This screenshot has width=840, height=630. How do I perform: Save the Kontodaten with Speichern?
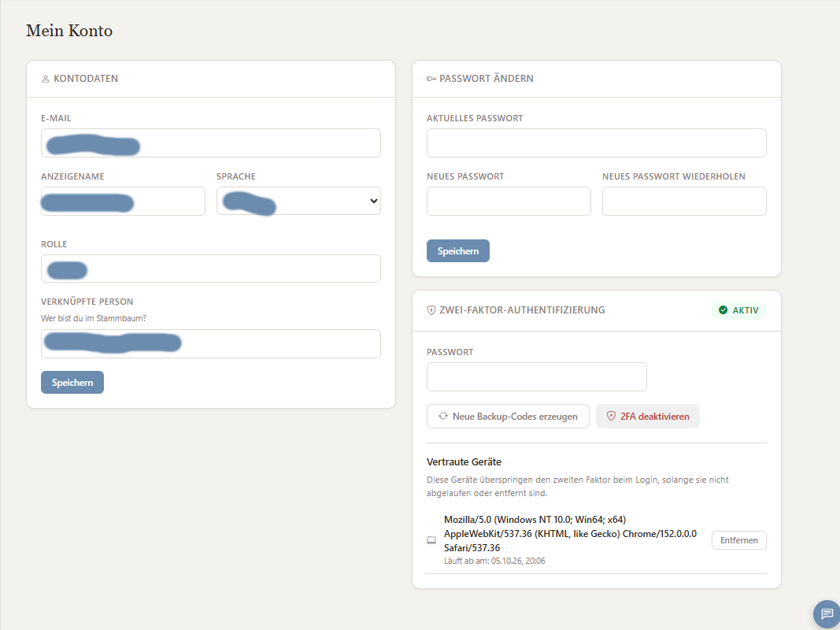(x=72, y=383)
